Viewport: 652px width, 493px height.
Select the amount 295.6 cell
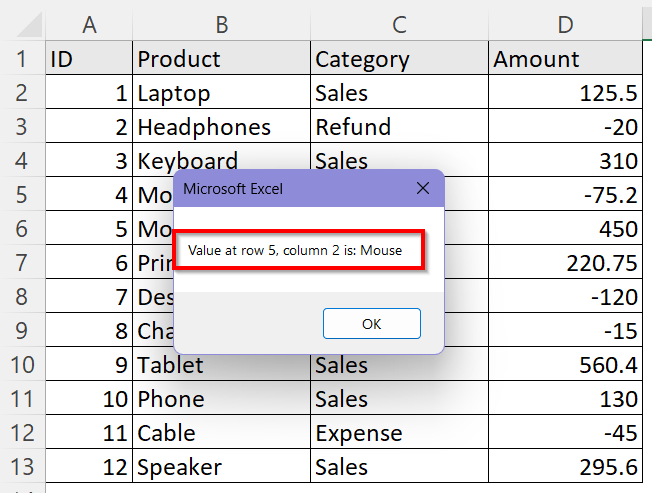[x=565, y=467]
